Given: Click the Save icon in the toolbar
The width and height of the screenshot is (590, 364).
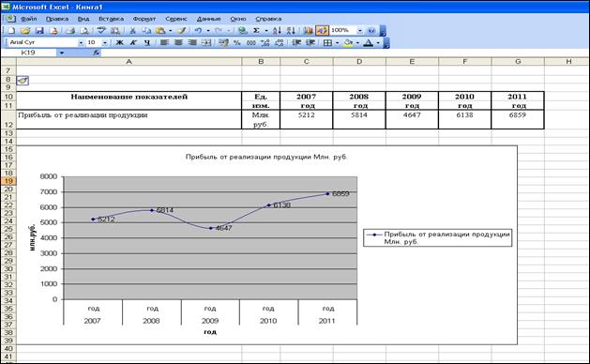Looking at the screenshot, I should (39, 31).
